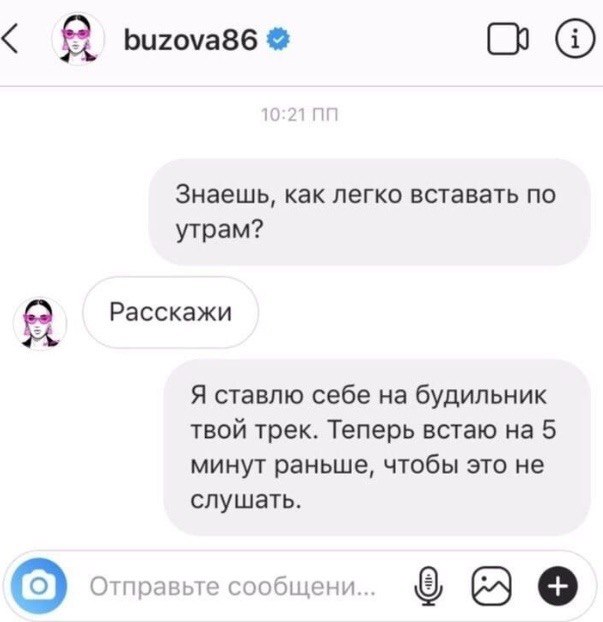The width and height of the screenshot is (603, 622).
Task: Record a voice message with microphone icon
Action: click(428, 586)
